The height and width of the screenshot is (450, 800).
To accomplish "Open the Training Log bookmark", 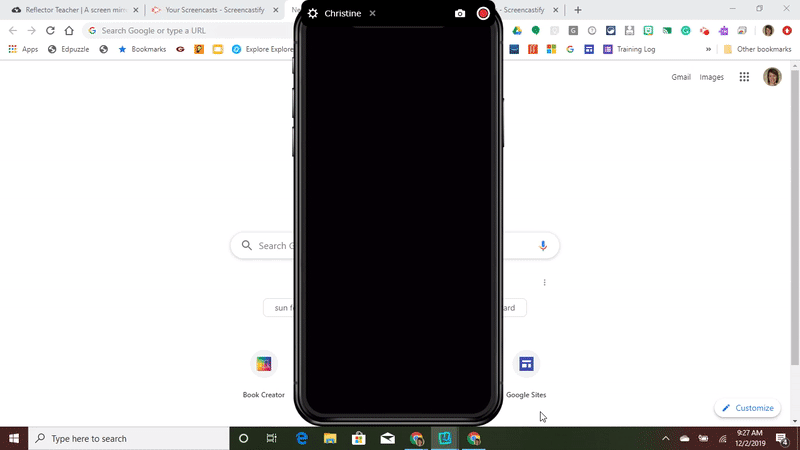I will tap(629, 49).
